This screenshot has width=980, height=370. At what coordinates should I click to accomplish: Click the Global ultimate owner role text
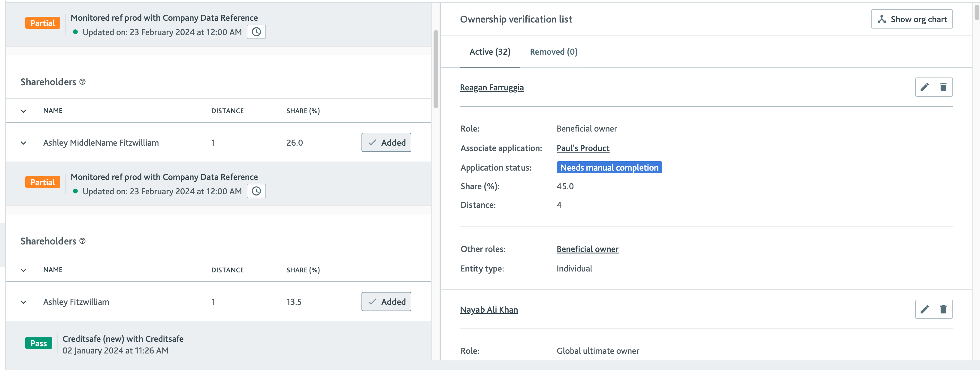click(x=598, y=350)
